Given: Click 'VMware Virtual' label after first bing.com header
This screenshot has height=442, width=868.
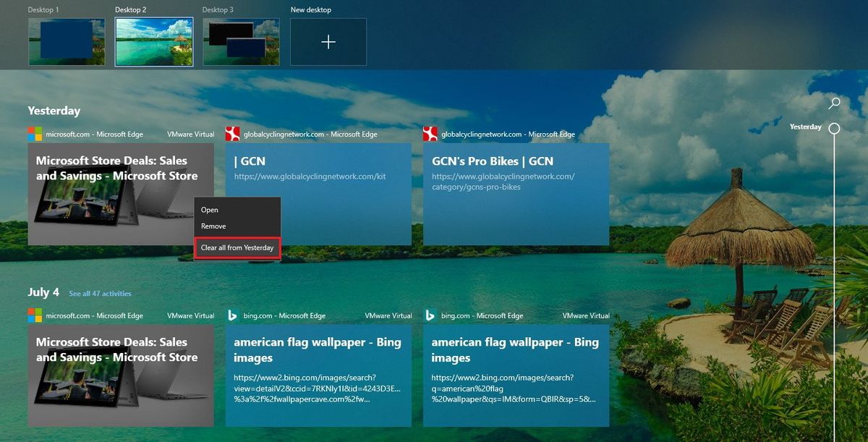Looking at the screenshot, I should pyautogui.click(x=388, y=315).
